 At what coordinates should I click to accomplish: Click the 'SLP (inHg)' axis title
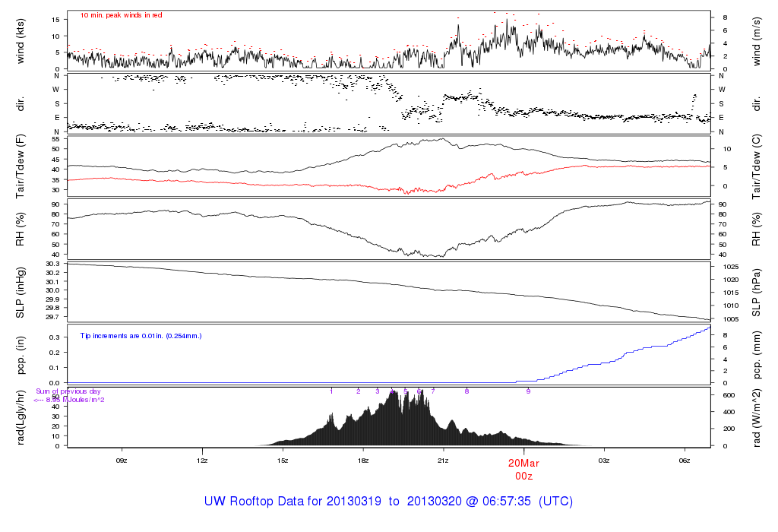[x=21, y=293]
